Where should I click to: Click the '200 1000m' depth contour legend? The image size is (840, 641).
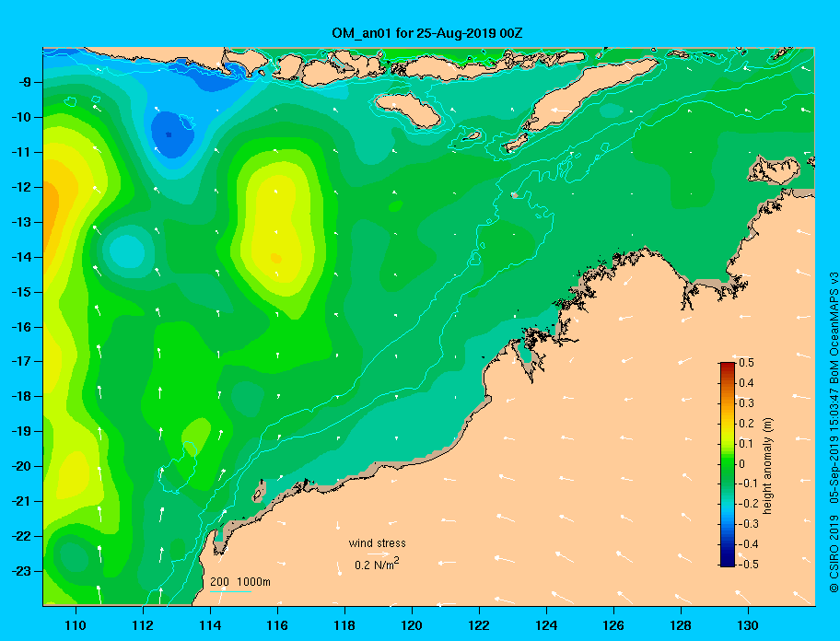pyautogui.click(x=240, y=582)
